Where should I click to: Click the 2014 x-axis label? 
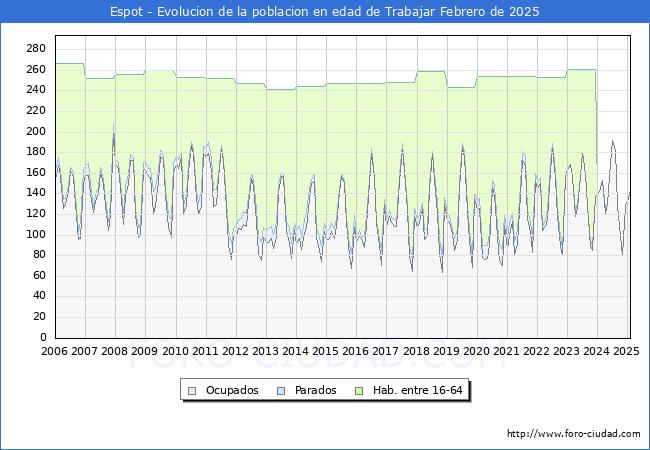[x=295, y=351]
